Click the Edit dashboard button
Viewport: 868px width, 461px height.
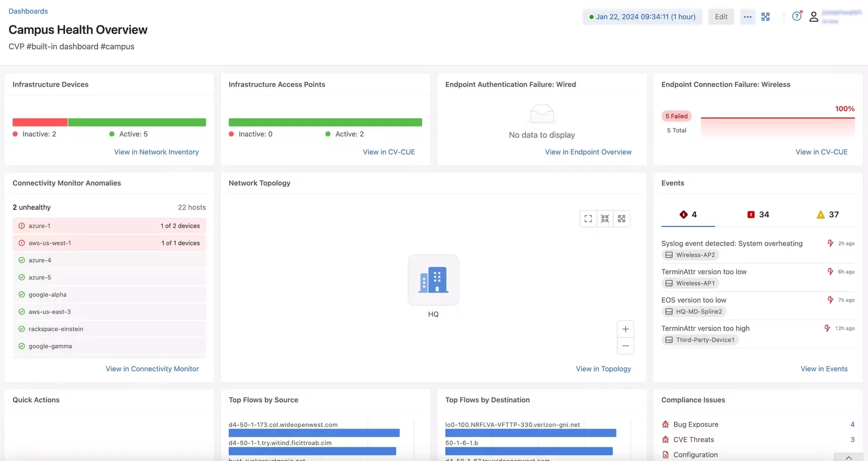pyautogui.click(x=721, y=17)
